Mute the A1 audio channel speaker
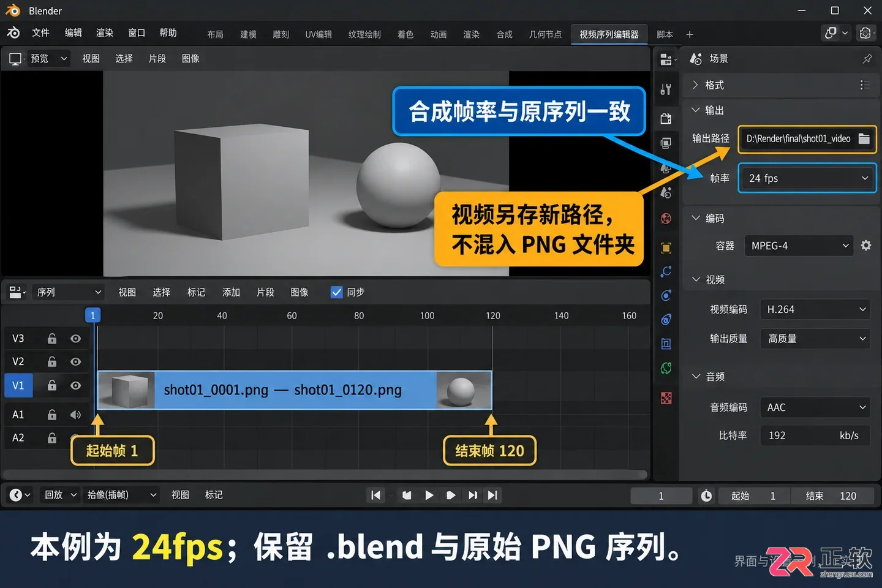882x588 pixels. coord(75,415)
